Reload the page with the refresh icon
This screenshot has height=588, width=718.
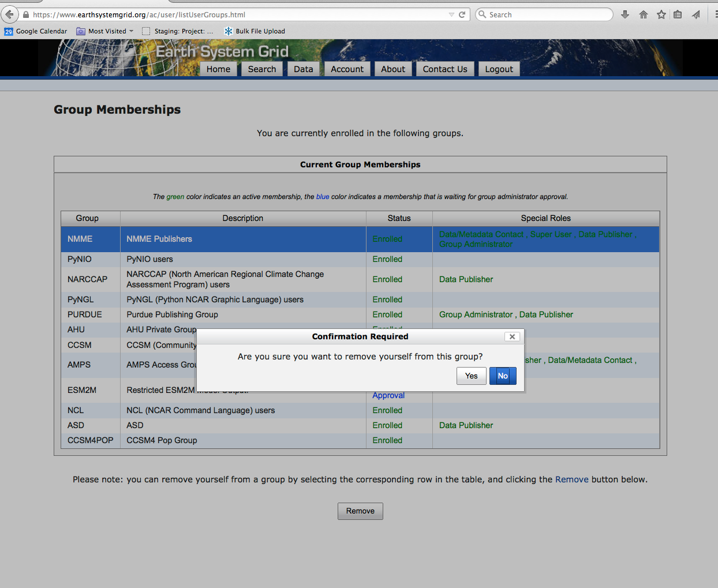[x=462, y=14]
